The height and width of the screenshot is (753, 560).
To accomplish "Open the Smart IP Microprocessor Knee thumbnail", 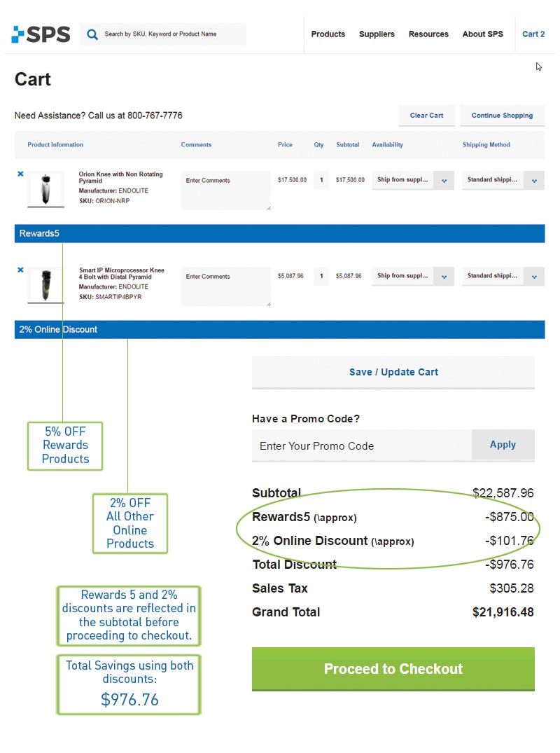I will pos(45,285).
